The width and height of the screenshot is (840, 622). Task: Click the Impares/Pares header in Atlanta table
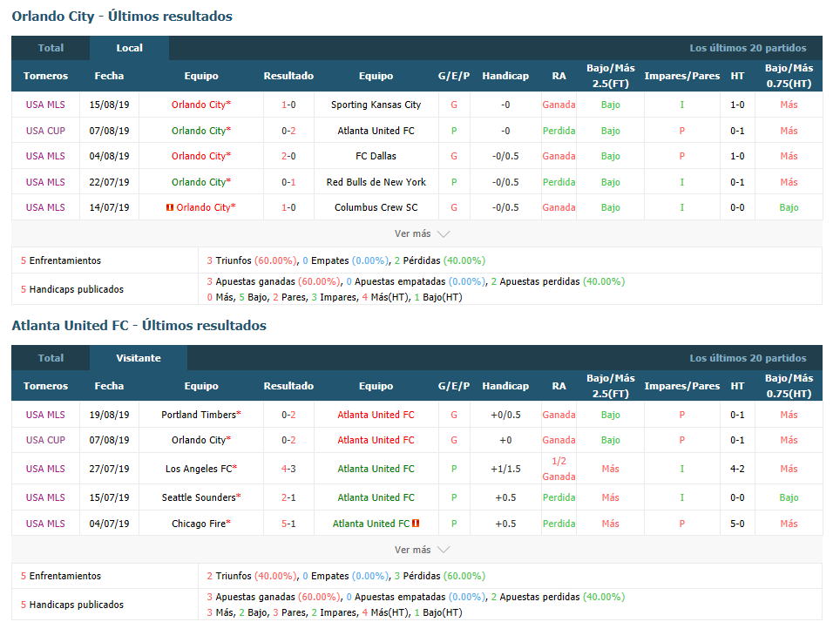pyautogui.click(x=682, y=386)
